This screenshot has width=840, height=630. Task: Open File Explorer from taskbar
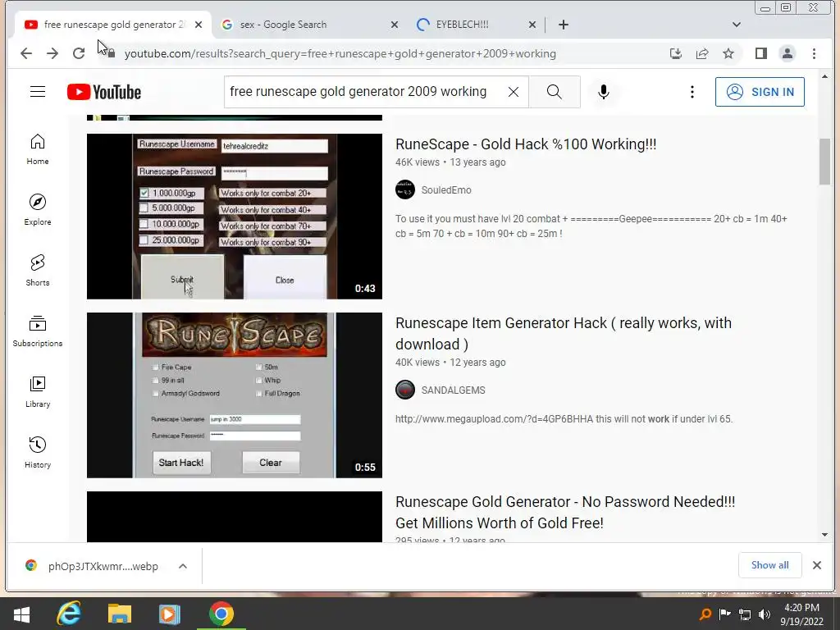pos(120,614)
